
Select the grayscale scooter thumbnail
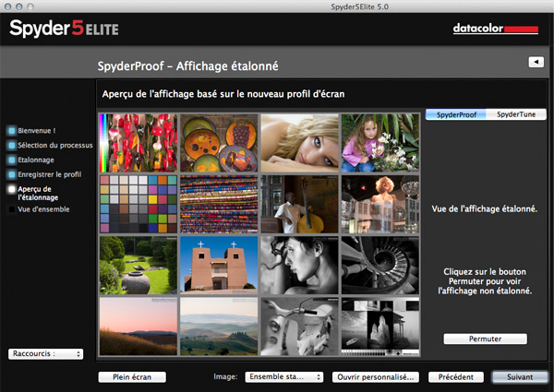coord(299,327)
